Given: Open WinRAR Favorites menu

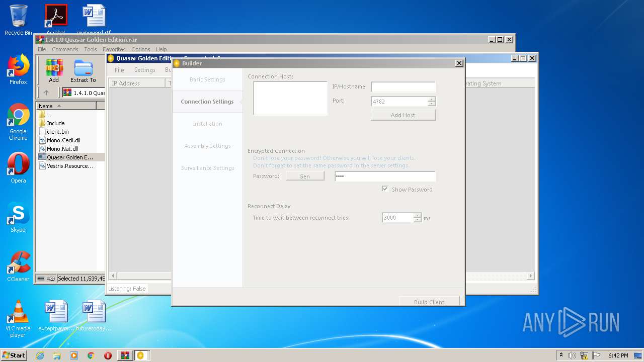Looking at the screenshot, I should click(114, 49).
